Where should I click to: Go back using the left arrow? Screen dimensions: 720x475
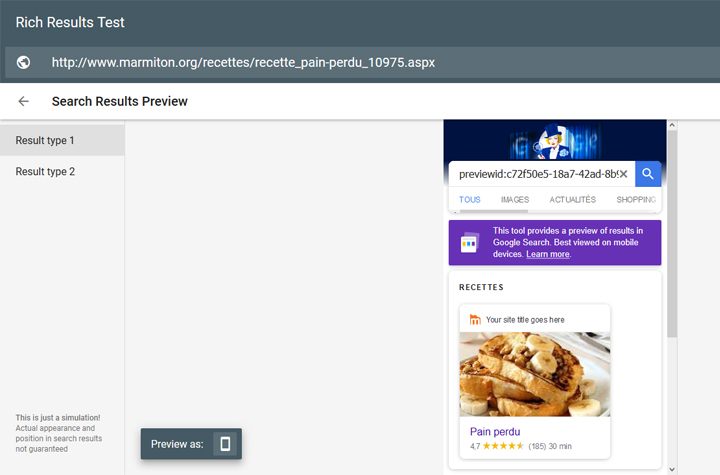tap(23, 101)
